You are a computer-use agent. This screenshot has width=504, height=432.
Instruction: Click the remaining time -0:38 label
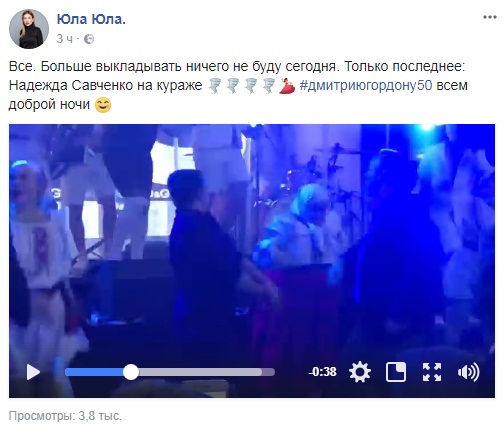pos(322,372)
